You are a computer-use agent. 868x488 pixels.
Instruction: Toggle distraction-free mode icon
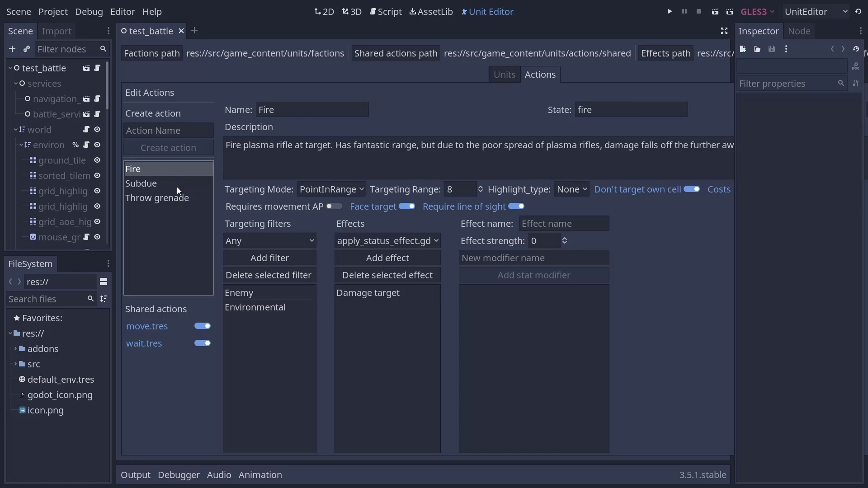[x=724, y=31]
